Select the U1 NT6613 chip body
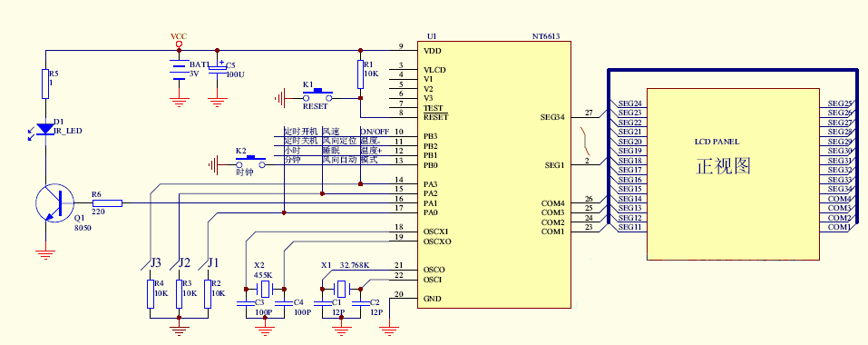Viewport: 868px width, 345px height. (x=493, y=174)
